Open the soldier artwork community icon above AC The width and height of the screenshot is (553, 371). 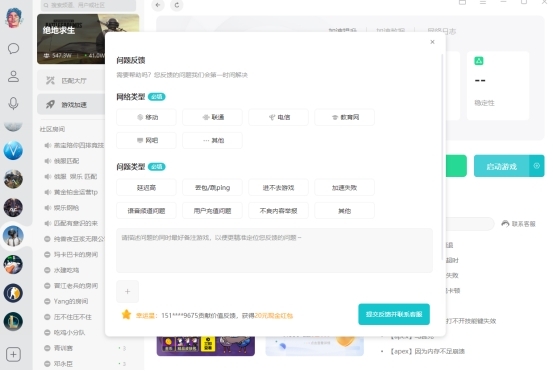click(x=13, y=179)
